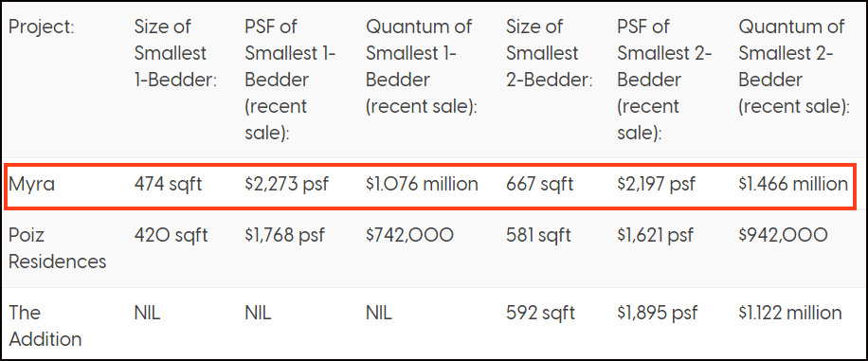This screenshot has height=361, width=868.
Task: Click the 667 sqft cell
Action: (x=540, y=185)
